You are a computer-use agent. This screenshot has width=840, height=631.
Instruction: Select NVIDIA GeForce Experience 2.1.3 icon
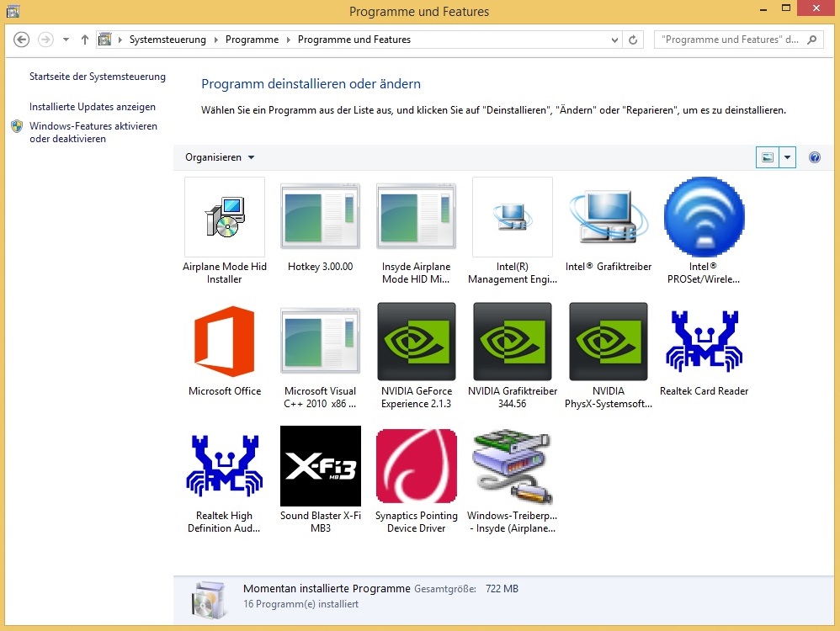[417, 342]
